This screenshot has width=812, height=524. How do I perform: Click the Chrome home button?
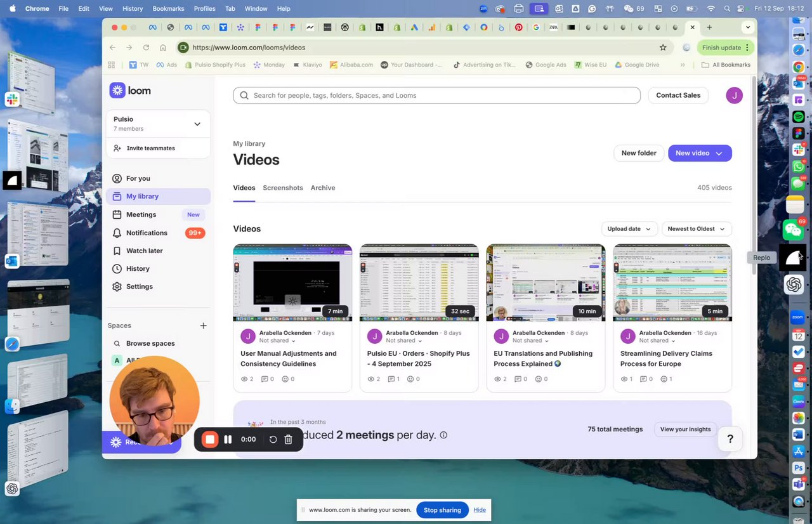[x=163, y=48]
